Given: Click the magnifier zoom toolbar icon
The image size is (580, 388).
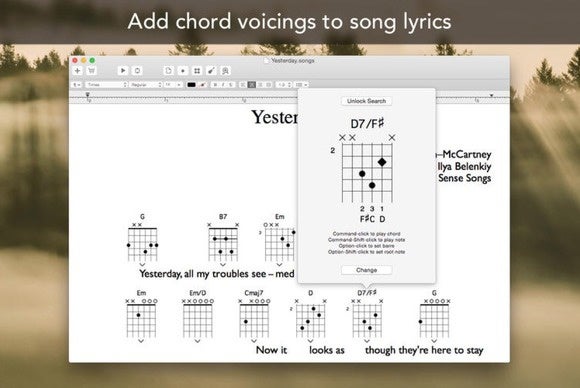Looking at the screenshot, I should 226,71.
